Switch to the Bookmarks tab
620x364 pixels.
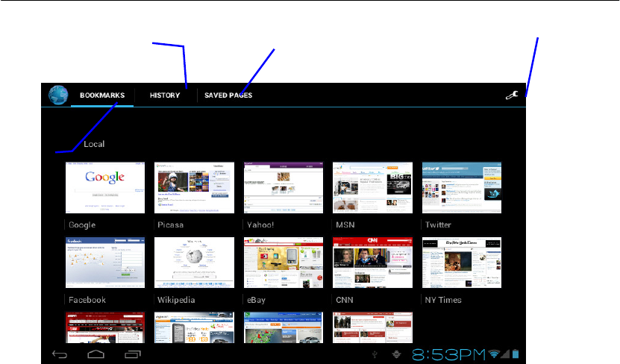tap(102, 95)
